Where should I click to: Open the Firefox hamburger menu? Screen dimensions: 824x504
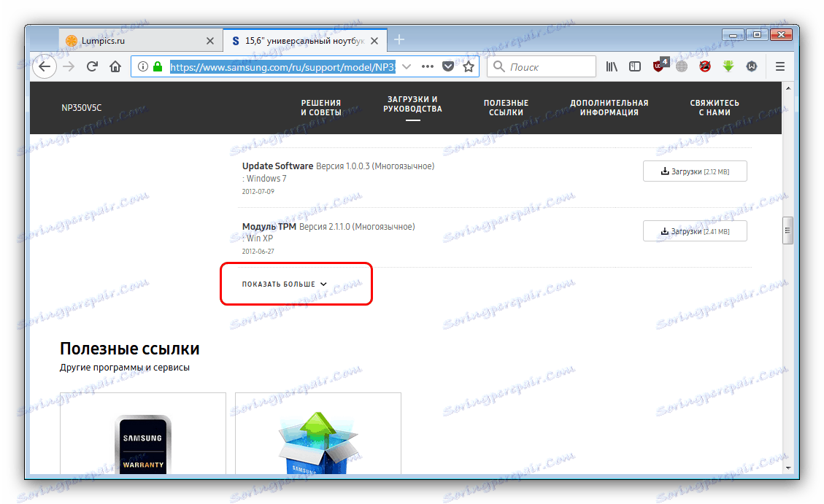coord(780,66)
